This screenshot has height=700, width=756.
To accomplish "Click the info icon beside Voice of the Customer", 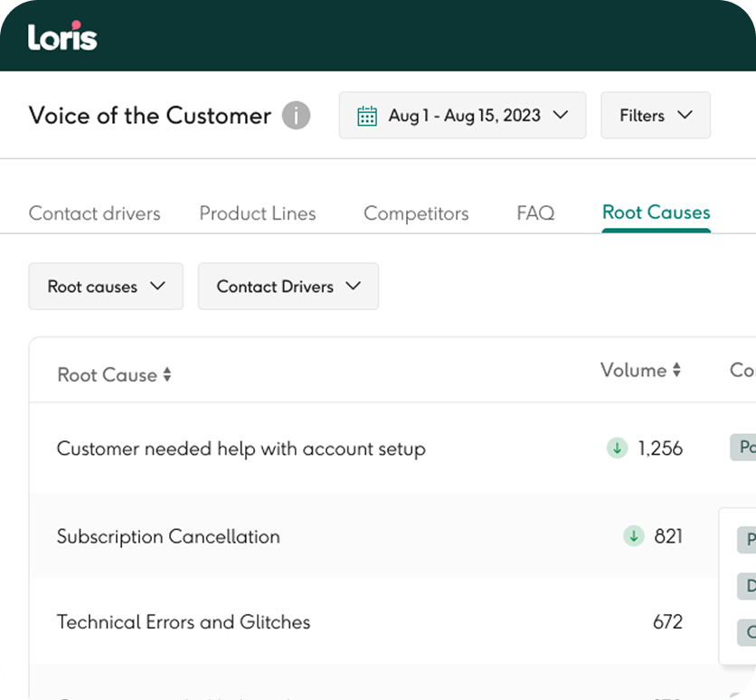I will point(296,116).
